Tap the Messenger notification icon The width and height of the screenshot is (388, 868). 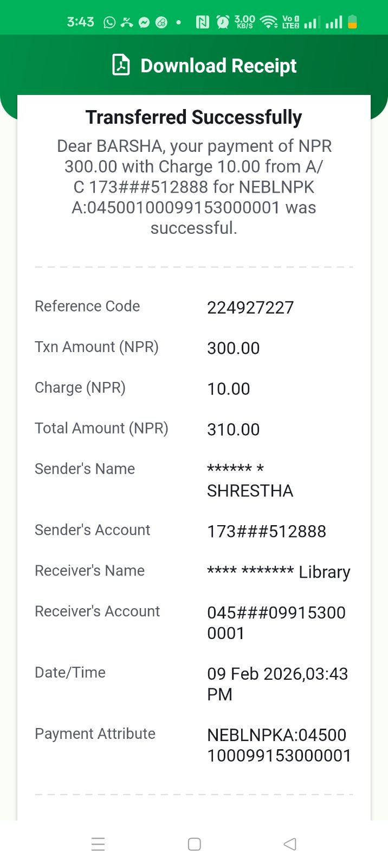click(144, 22)
